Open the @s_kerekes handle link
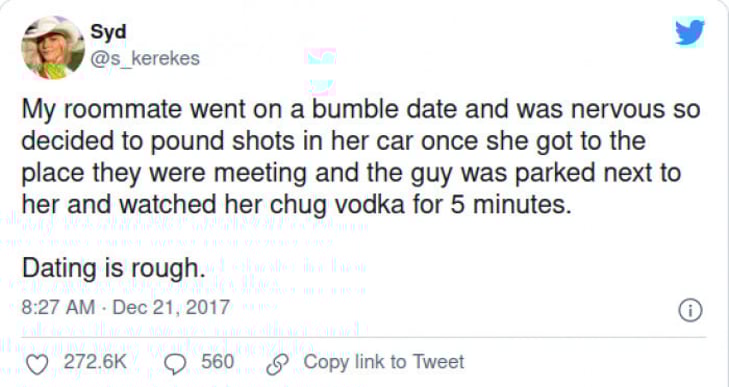729x387 pixels. click(x=145, y=59)
